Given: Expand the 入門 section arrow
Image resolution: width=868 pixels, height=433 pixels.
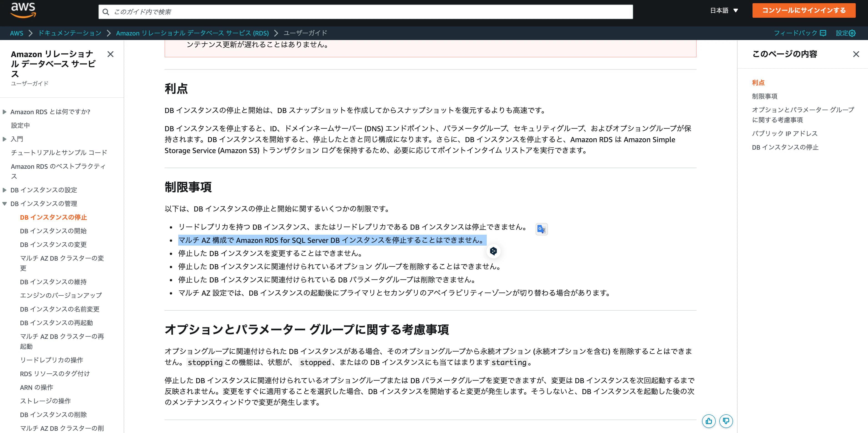Looking at the screenshot, I should coord(5,139).
